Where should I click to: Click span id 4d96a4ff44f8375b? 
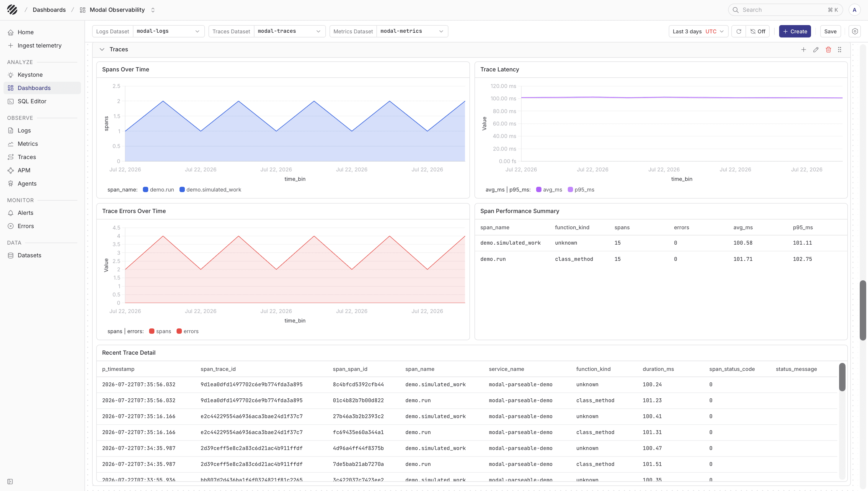(358, 448)
